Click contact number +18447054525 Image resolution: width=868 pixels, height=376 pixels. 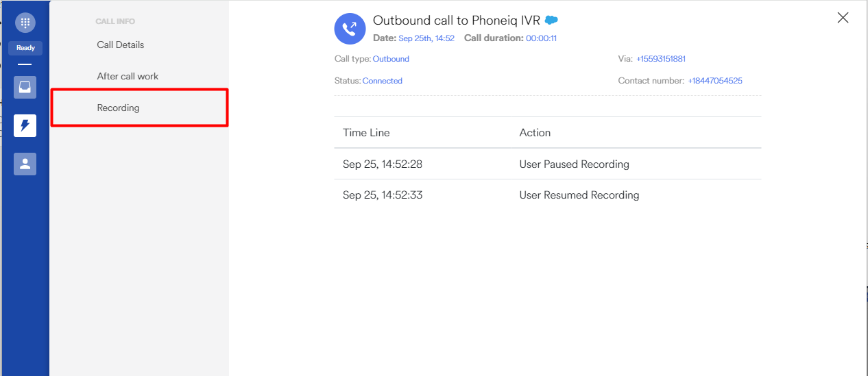pyautogui.click(x=715, y=81)
